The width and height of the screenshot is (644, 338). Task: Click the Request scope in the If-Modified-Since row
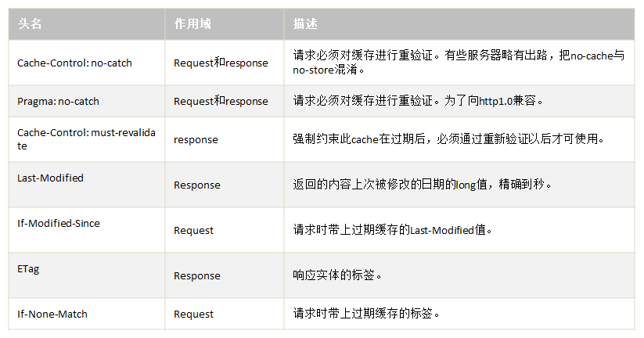coord(193,230)
